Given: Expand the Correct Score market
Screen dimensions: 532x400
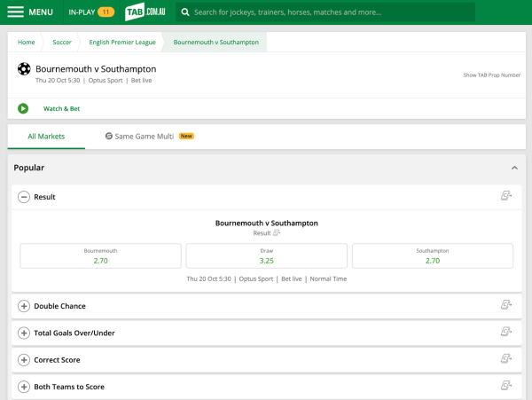Looking at the screenshot, I should (x=24, y=359).
